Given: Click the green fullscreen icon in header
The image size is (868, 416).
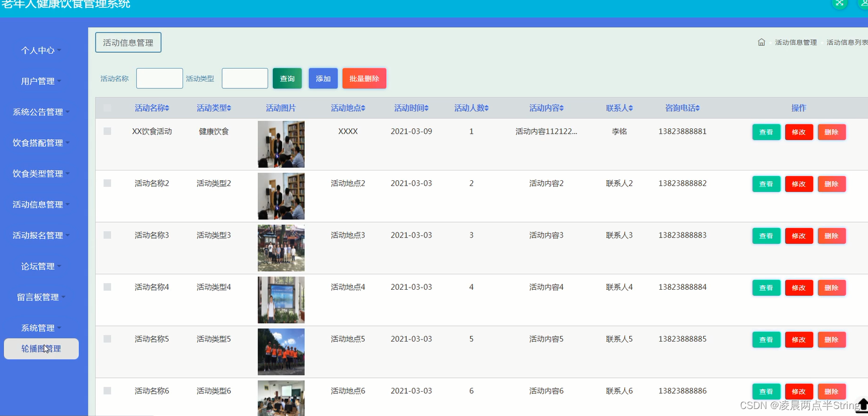Looking at the screenshot, I should (839, 3).
